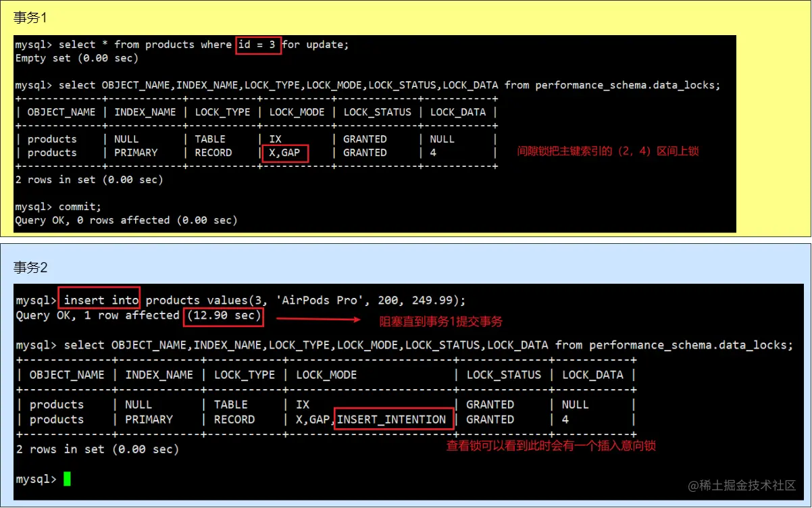The height and width of the screenshot is (508, 812).
Task: Click the RECORD lock type cell in 事务1
Action: [x=213, y=153]
